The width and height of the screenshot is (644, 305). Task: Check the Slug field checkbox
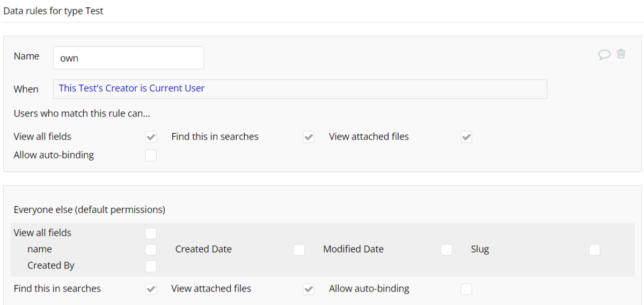(x=595, y=250)
